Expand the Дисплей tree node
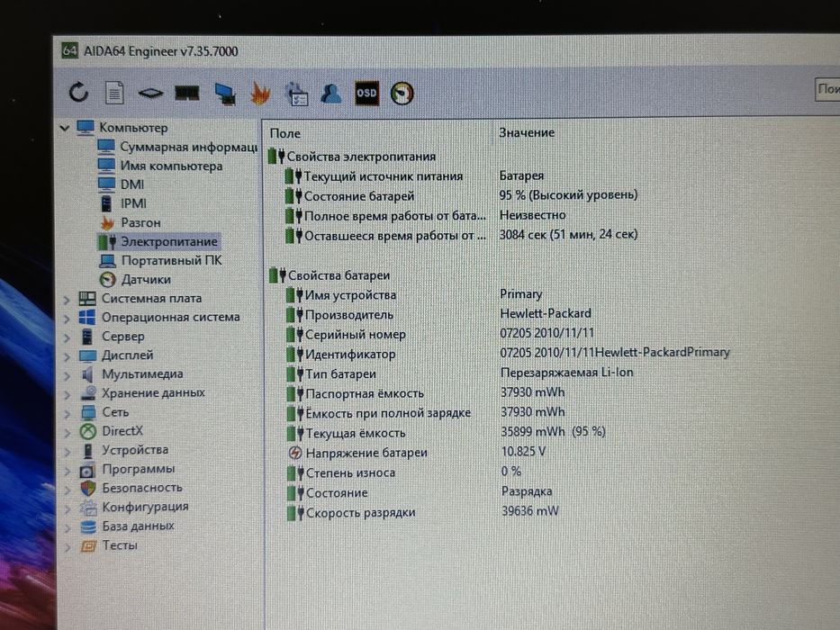840x630 pixels. click(67, 356)
